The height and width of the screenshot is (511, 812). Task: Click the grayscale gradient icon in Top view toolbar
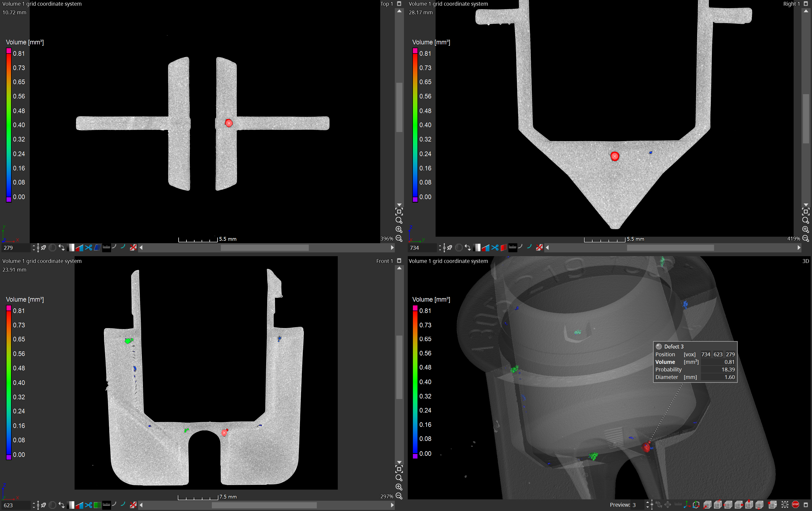[71, 248]
